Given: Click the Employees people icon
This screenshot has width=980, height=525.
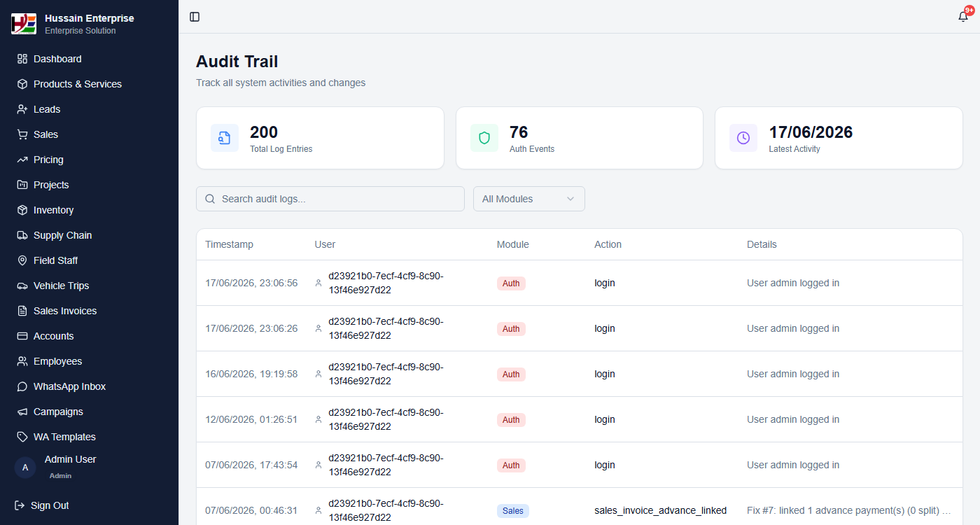Looking at the screenshot, I should point(22,361).
